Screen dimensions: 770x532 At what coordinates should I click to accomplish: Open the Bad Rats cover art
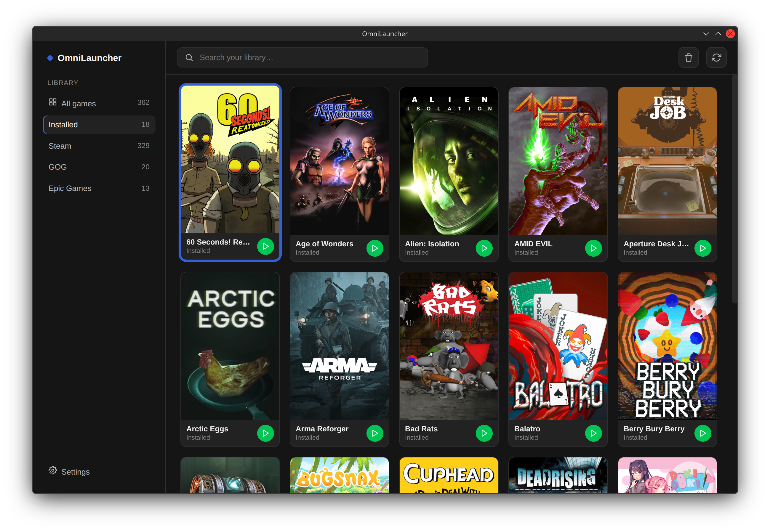(x=449, y=346)
